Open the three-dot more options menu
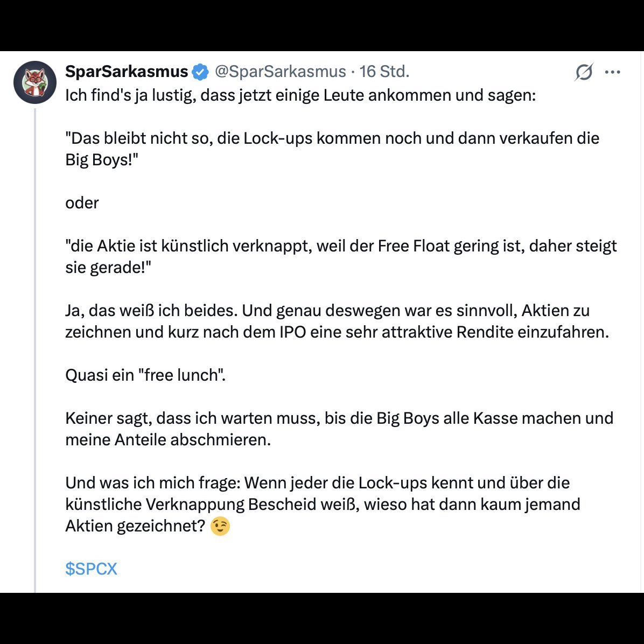Screen dimensions: 644x644 click(612, 72)
